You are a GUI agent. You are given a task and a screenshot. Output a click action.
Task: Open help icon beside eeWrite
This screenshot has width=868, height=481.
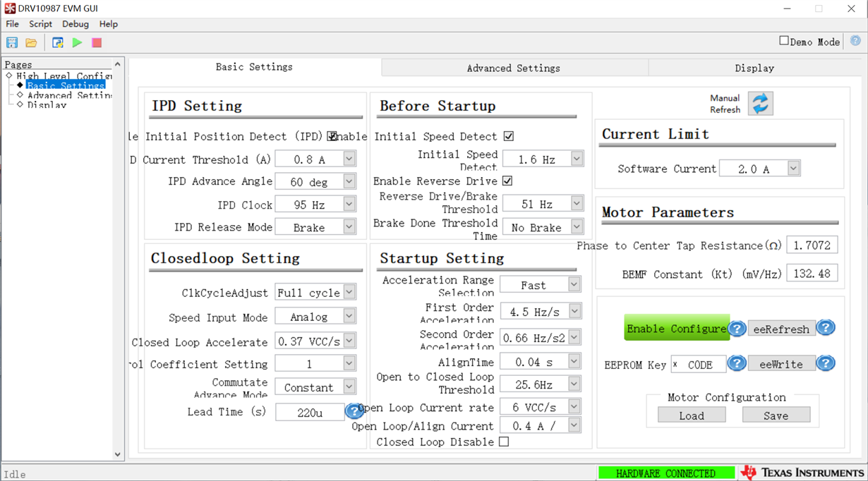(826, 363)
